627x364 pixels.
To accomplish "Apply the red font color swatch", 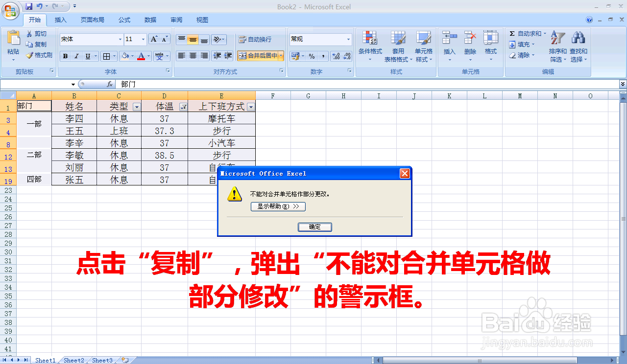I will (141, 56).
